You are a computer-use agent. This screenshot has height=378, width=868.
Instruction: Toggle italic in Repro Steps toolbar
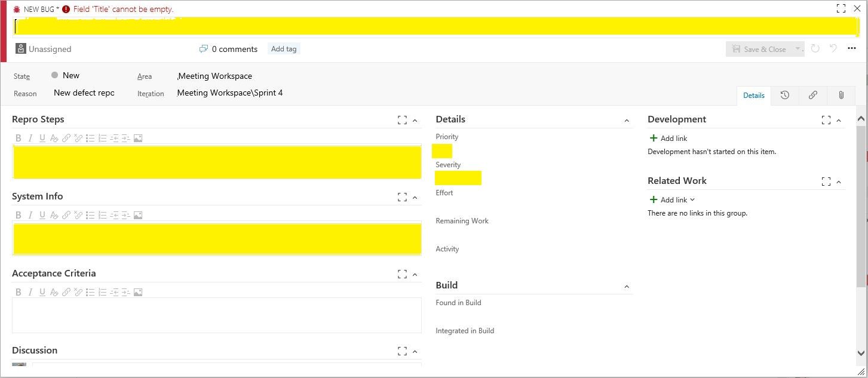(x=30, y=138)
